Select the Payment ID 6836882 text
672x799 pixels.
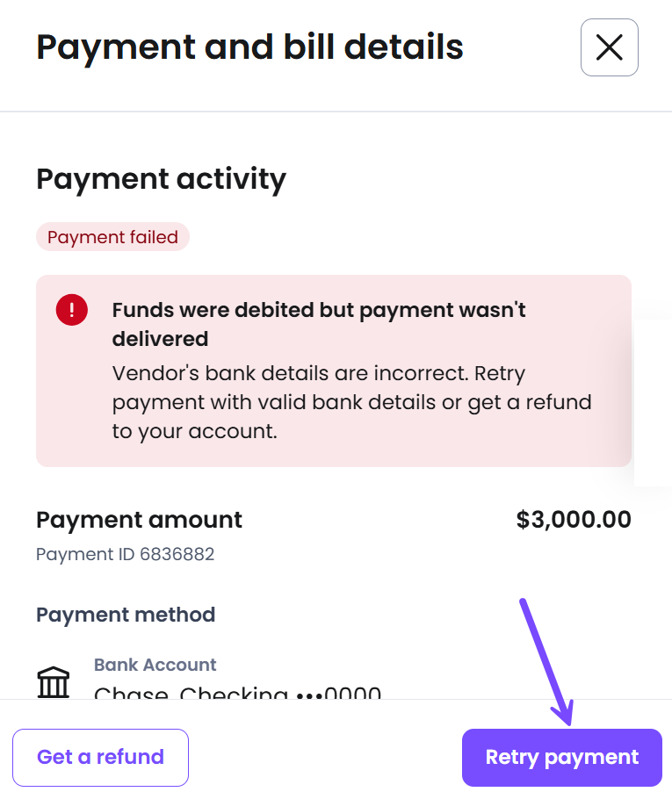tap(125, 554)
